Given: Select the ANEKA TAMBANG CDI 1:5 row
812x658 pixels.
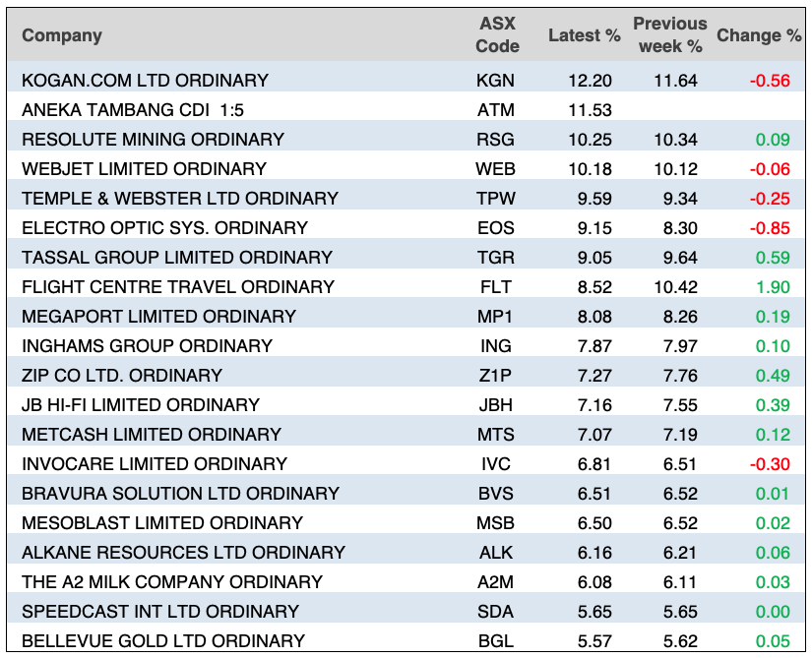Looking at the screenshot, I should tap(134, 110).
